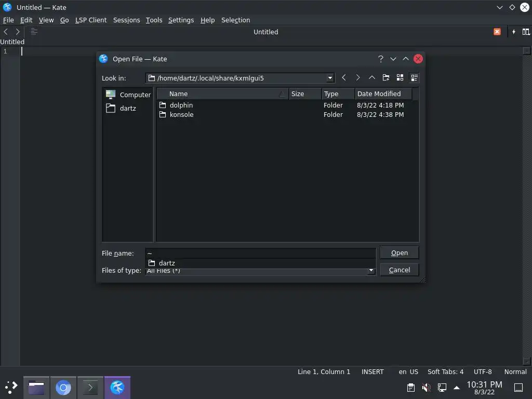Click the help question mark in dialog titlebar
The height and width of the screenshot is (399, 532).
pyautogui.click(x=381, y=59)
